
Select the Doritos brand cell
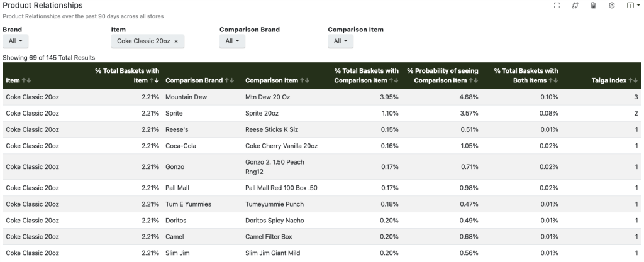176,221
